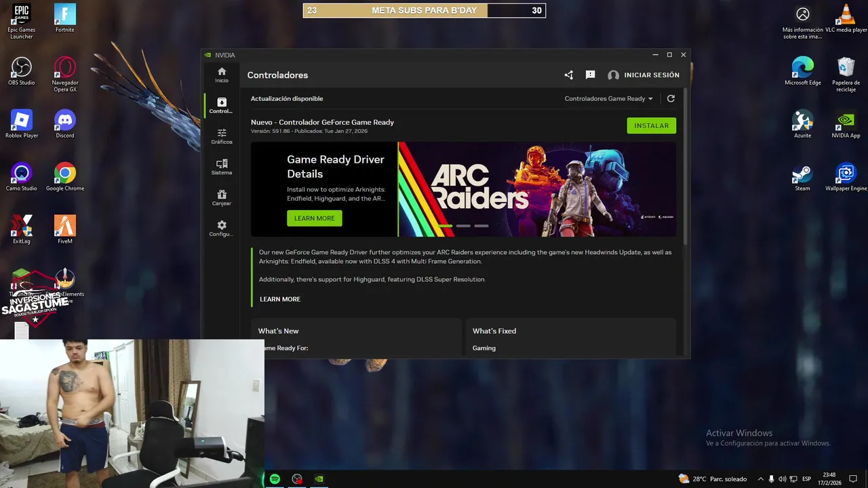Click the green INSTALAR button
Viewport: 868px width, 488px height.
652,125
